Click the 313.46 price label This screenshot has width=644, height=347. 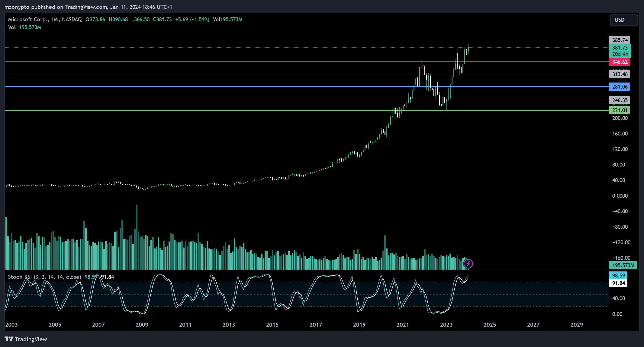click(619, 74)
